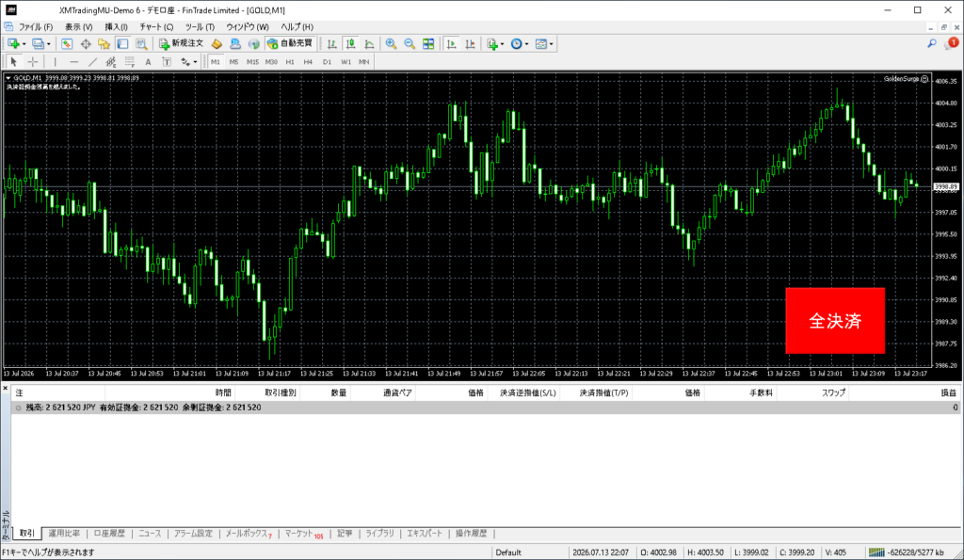The image size is (964, 560).
Task: Expand the arrows objects dropdown
Action: (195, 62)
